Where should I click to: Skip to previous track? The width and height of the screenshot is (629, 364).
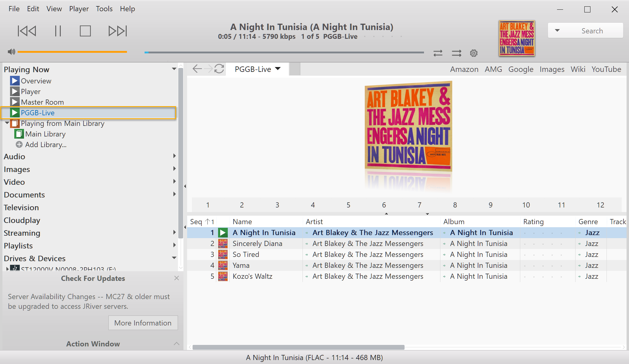coord(27,31)
